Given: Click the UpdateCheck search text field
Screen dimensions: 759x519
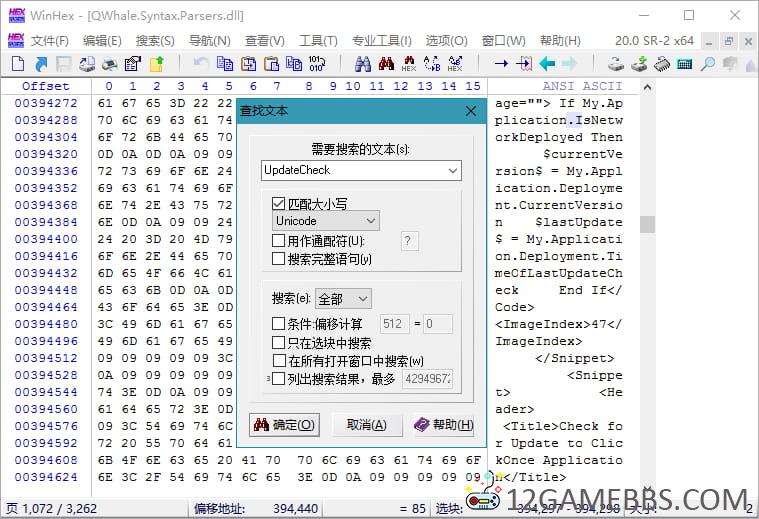Looking at the screenshot, I should pos(352,171).
